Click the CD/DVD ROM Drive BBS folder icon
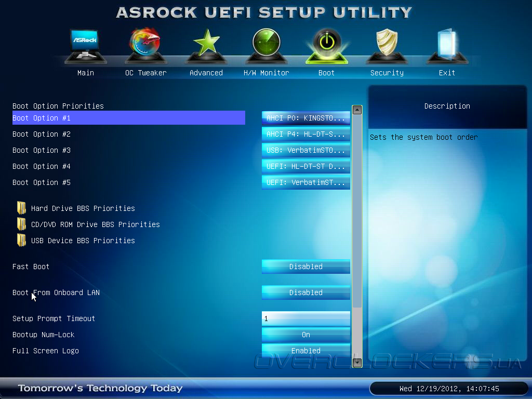 [x=21, y=224]
